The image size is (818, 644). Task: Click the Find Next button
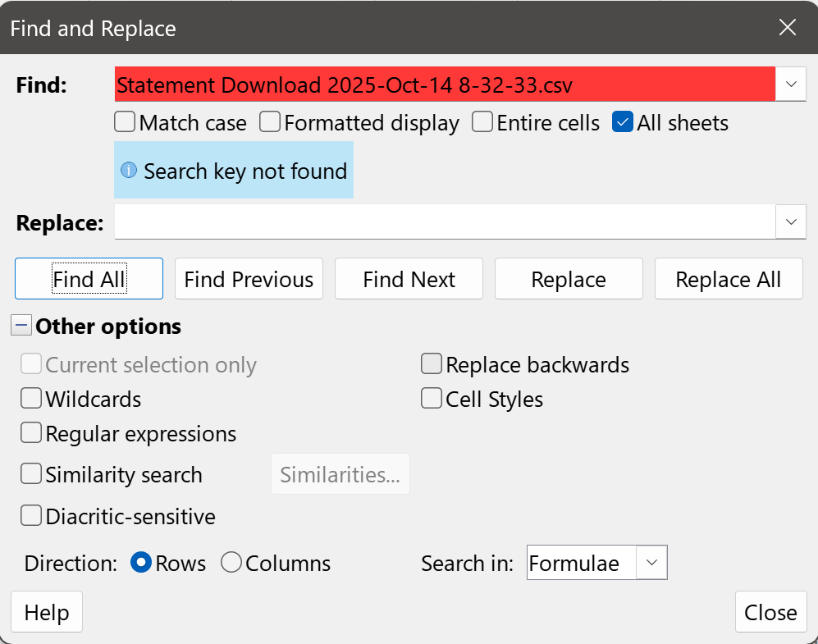coord(409,279)
